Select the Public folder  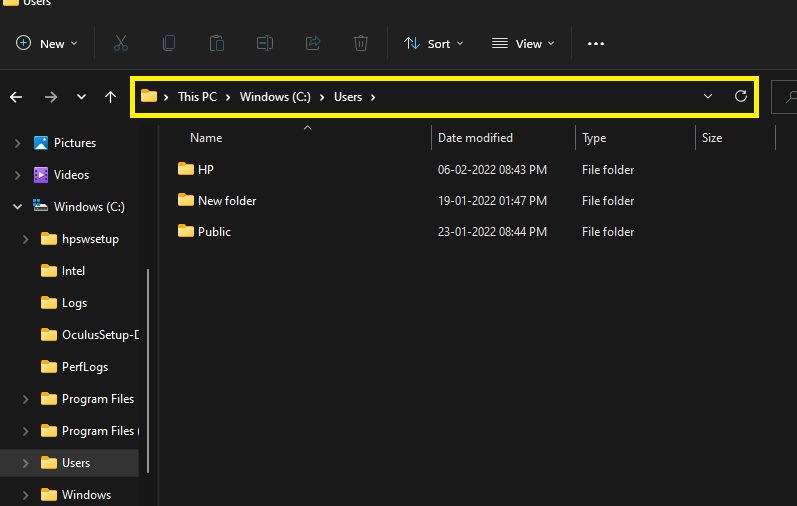214,231
